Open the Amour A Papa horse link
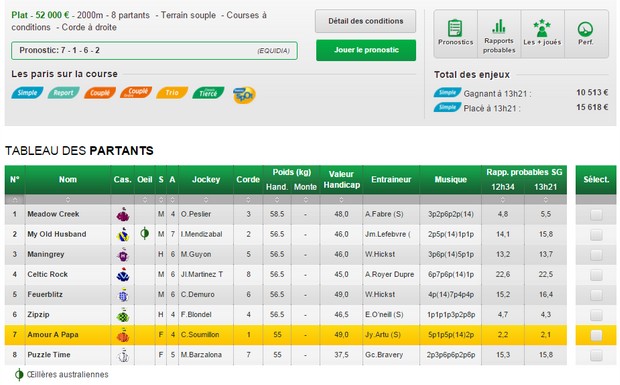 (x=53, y=334)
